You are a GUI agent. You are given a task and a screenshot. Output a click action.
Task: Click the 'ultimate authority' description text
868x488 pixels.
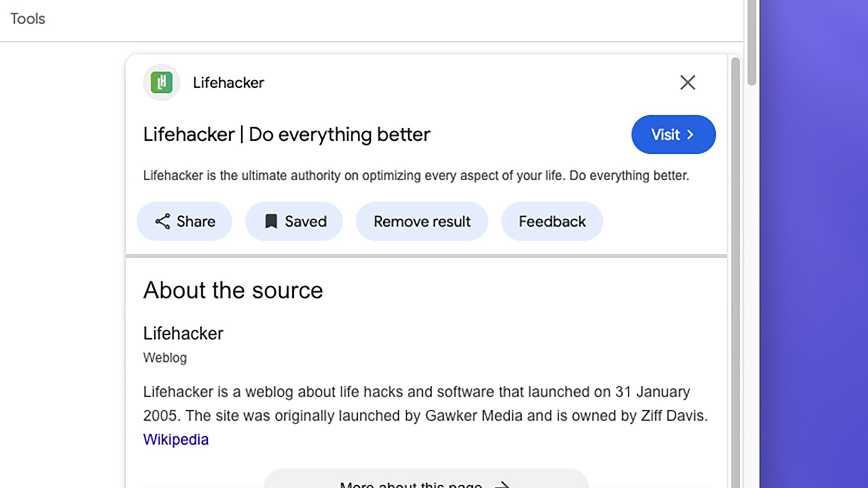click(x=416, y=176)
